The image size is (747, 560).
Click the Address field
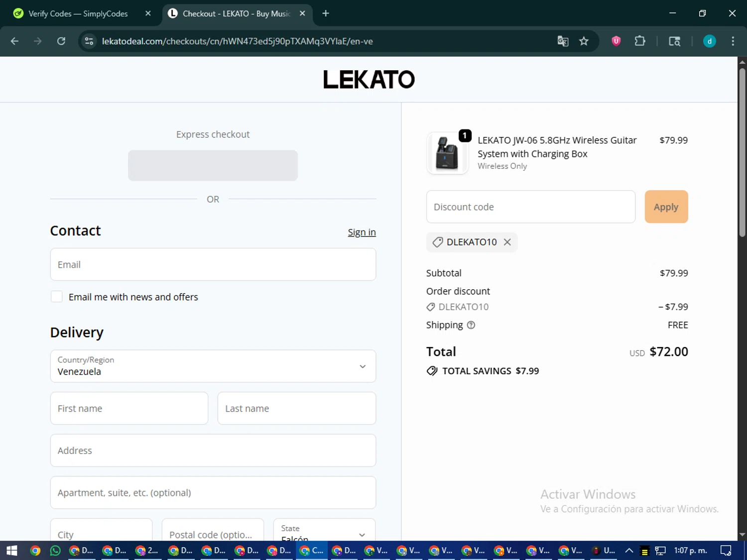coord(213,450)
